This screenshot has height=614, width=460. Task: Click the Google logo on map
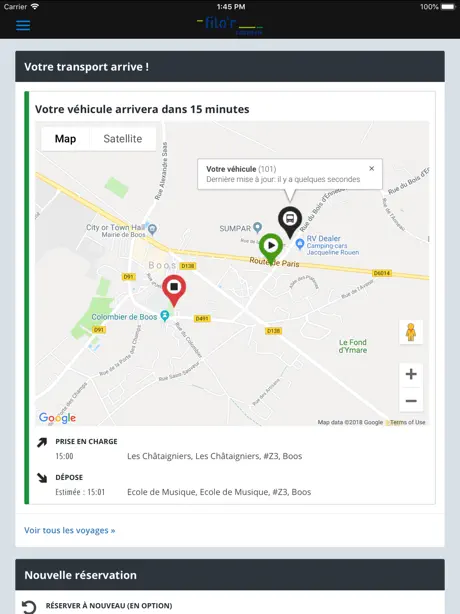[57, 418]
